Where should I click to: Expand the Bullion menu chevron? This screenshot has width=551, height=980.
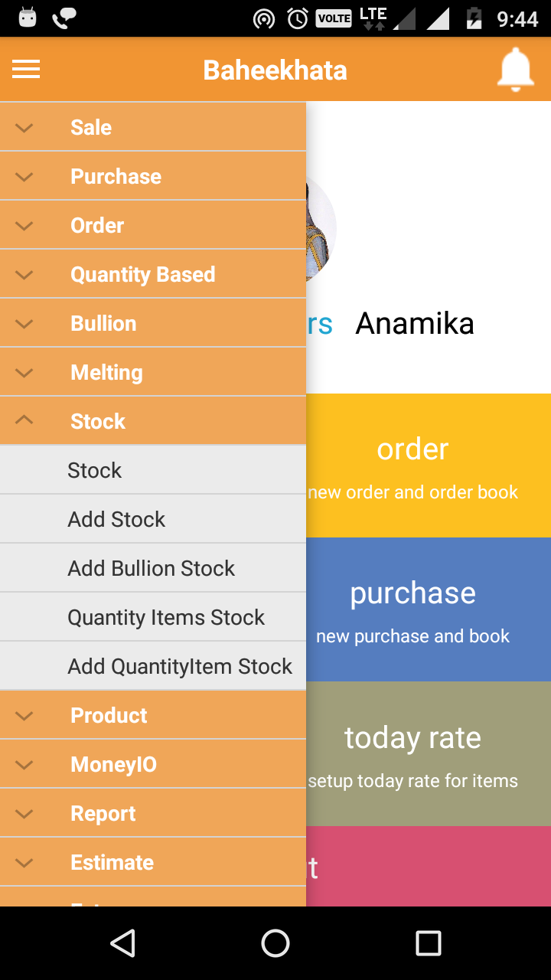pos(24,324)
